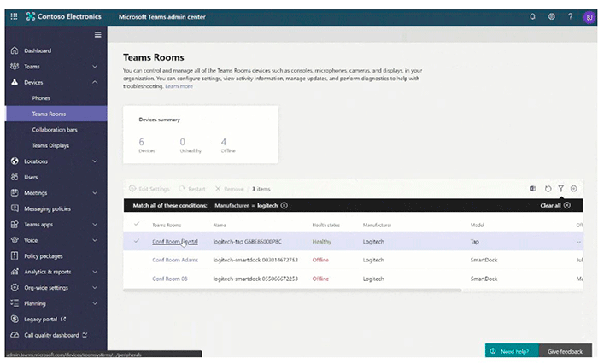Viewport: 598px width, 364px height.
Task: Select Teams Rooms in the sidebar
Action: tap(56, 114)
